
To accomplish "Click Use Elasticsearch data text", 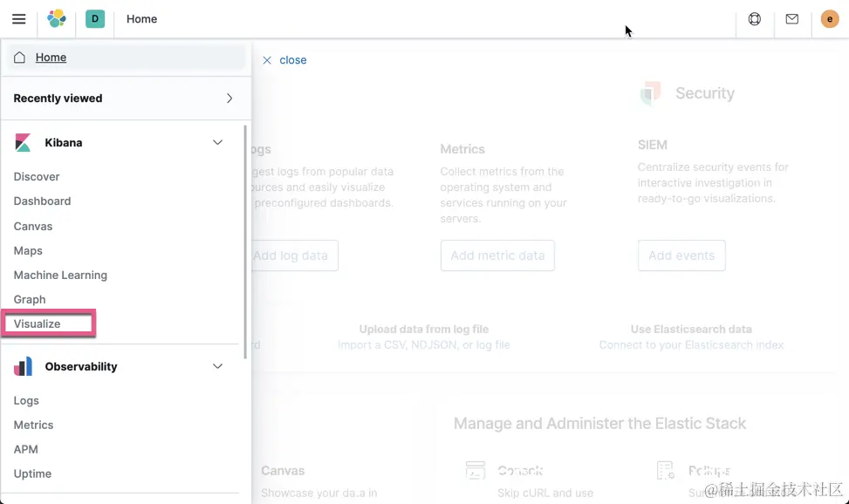I will pyautogui.click(x=691, y=329).
